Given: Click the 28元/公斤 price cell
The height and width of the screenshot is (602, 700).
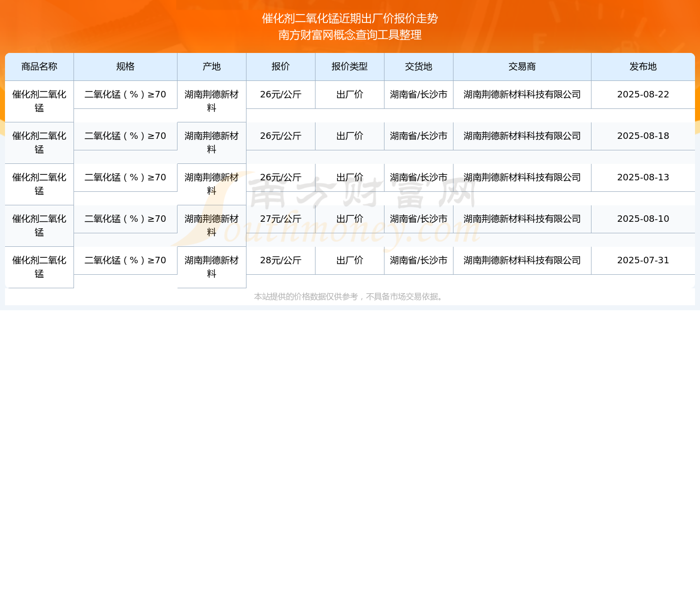Looking at the screenshot, I should (281, 260).
